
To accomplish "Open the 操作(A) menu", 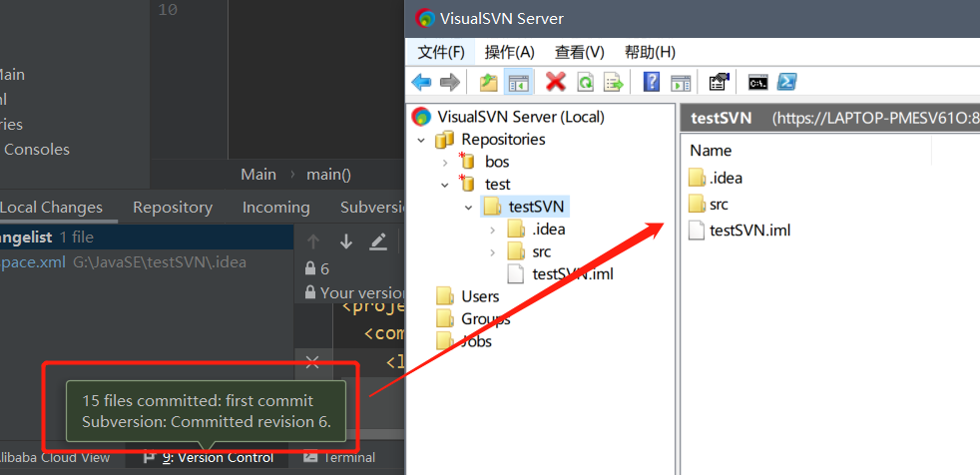I will (509, 52).
